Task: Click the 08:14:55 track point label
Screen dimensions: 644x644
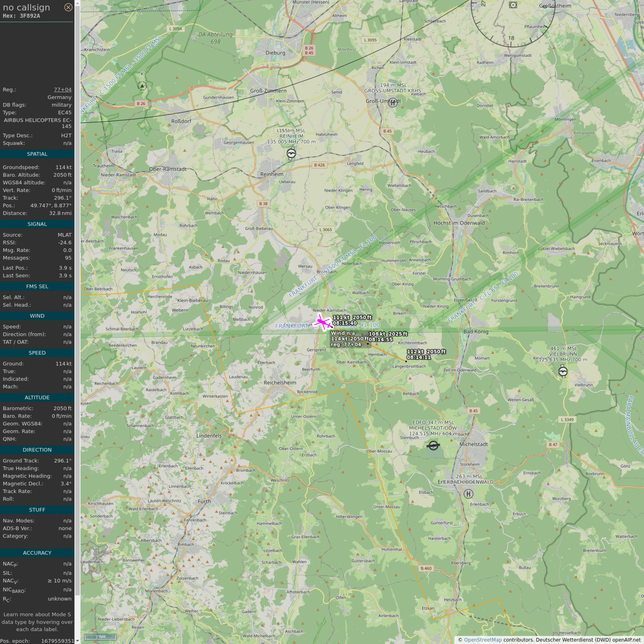Action: [381, 339]
